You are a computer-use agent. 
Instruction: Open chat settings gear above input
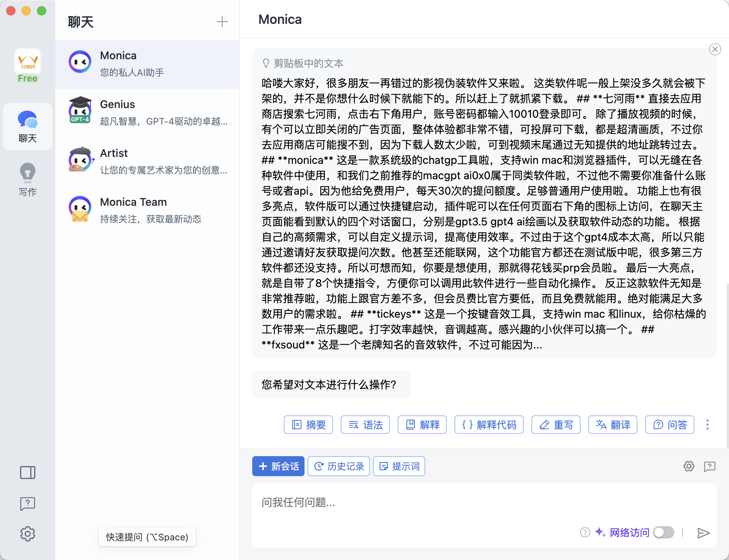pyautogui.click(x=689, y=466)
